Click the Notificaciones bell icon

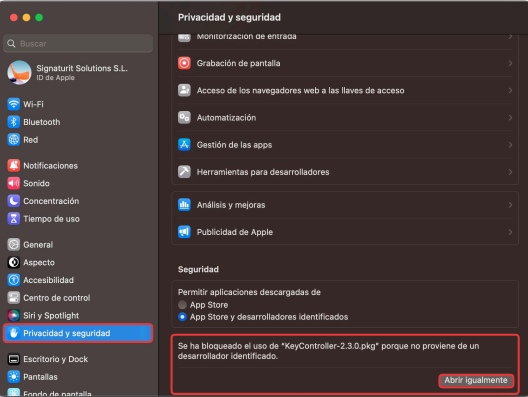pos(13,165)
